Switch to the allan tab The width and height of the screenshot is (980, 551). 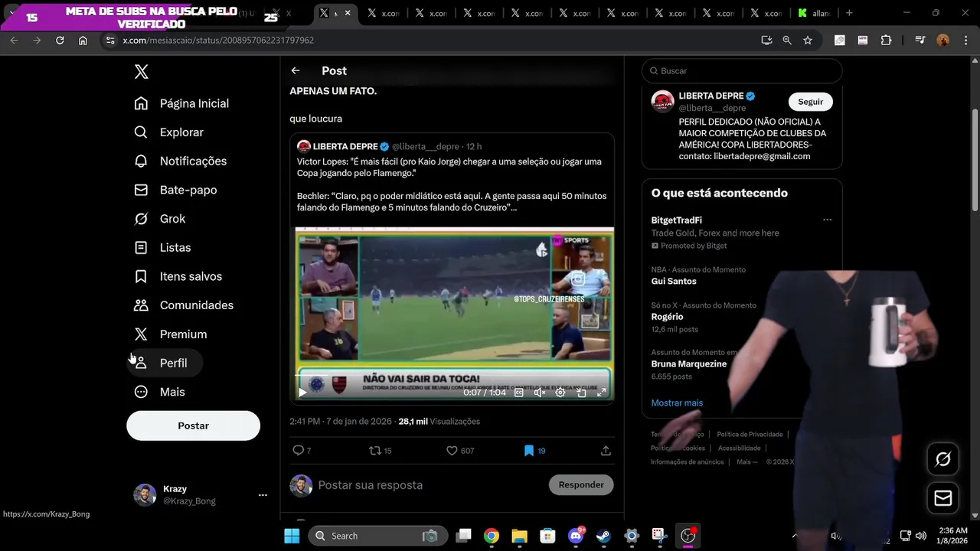814,13
